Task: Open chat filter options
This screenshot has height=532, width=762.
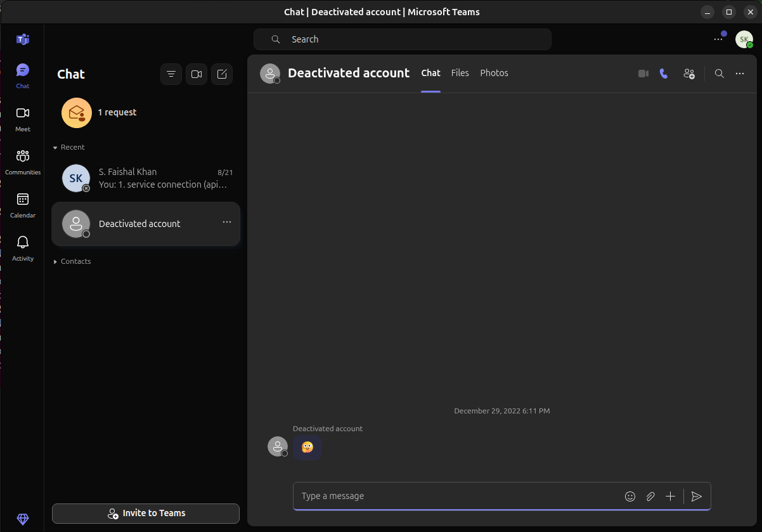Action: pos(171,74)
